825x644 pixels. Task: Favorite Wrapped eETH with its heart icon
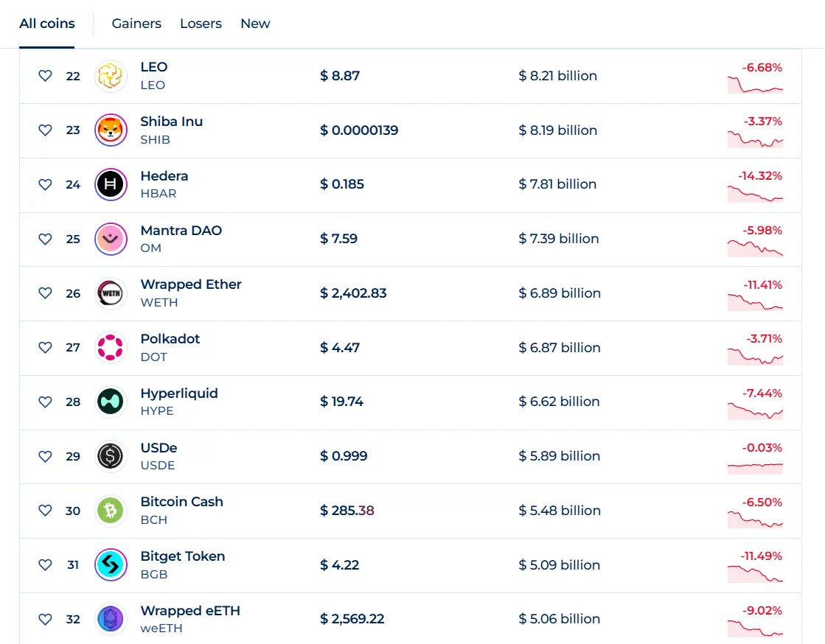[45, 619]
